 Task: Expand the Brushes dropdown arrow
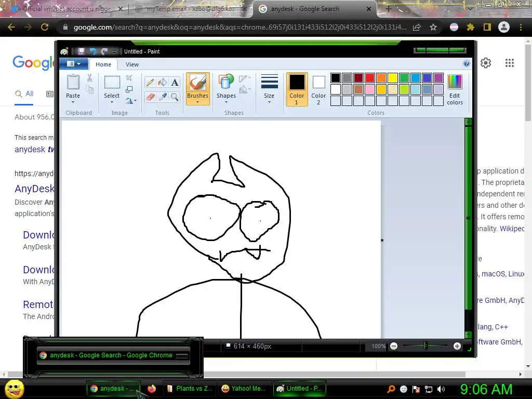tap(197, 102)
